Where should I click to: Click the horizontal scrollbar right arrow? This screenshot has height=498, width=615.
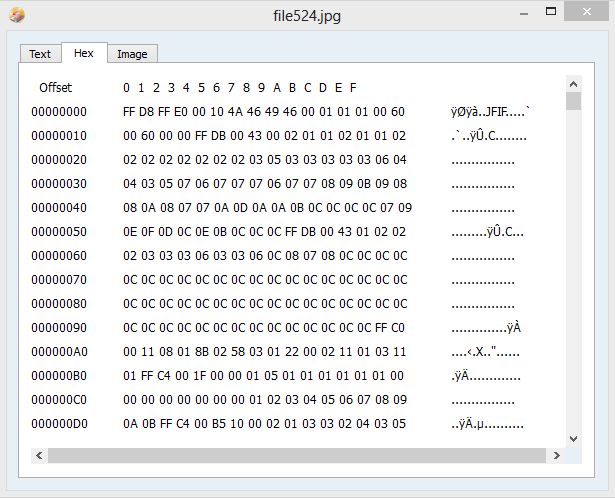(557, 455)
